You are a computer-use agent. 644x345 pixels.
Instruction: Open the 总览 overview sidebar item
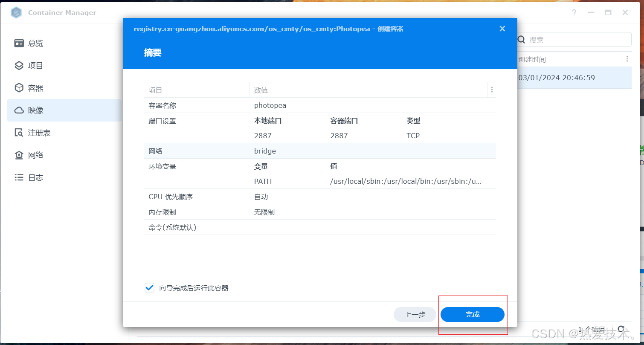tap(64, 43)
